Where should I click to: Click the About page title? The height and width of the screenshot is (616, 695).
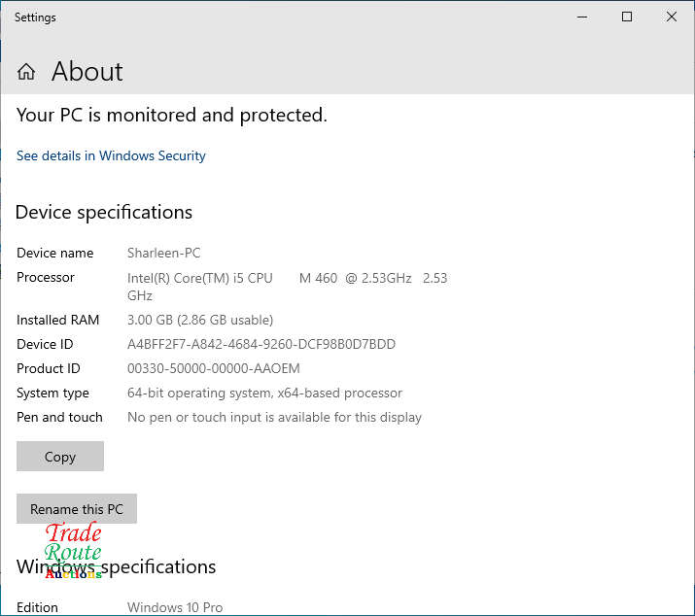point(87,72)
